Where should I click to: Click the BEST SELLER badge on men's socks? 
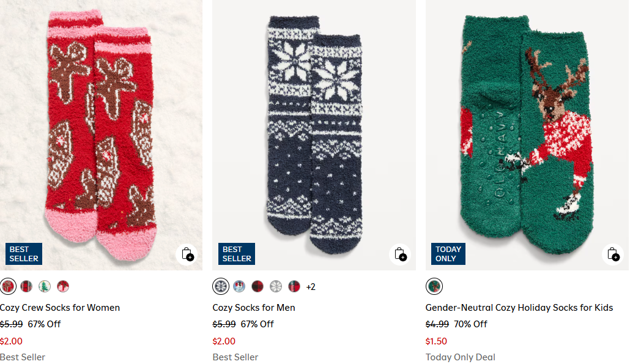pyautogui.click(x=236, y=254)
